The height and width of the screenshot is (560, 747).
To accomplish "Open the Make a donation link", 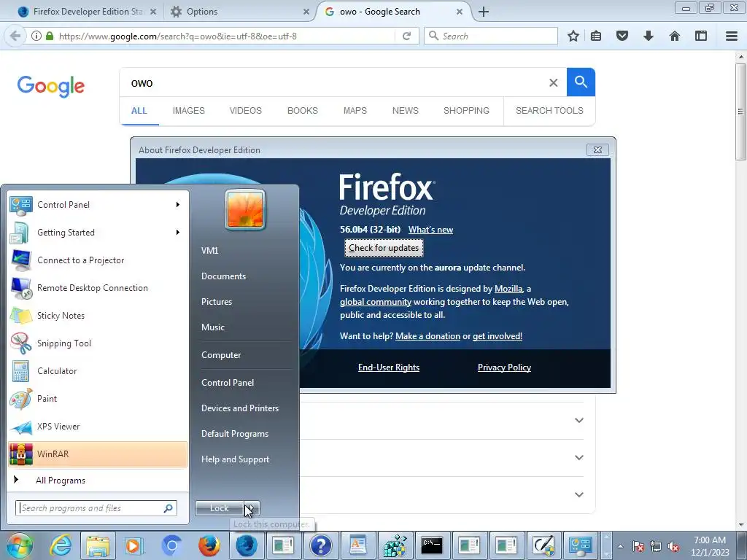I will coord(427,336).
